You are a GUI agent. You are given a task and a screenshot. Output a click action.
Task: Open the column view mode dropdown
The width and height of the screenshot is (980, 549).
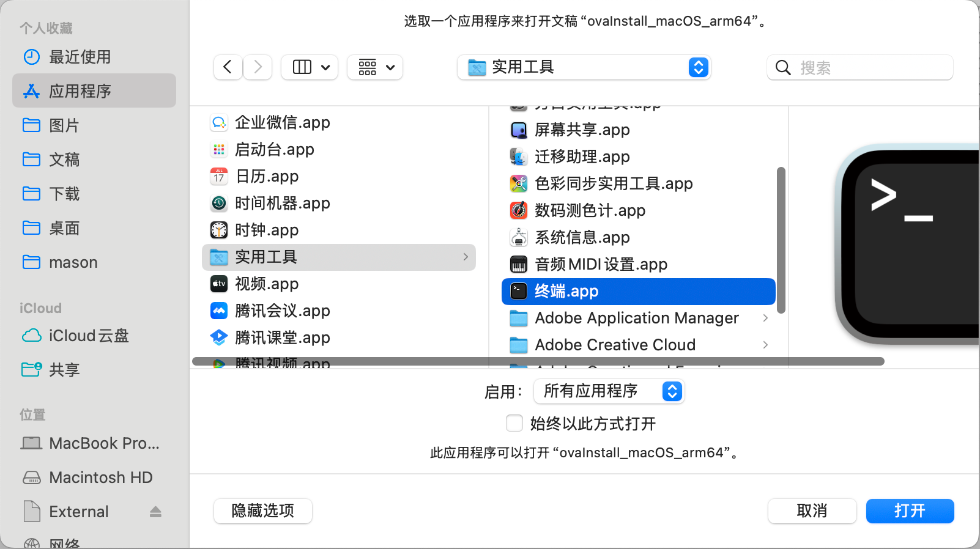pos(311,67)
